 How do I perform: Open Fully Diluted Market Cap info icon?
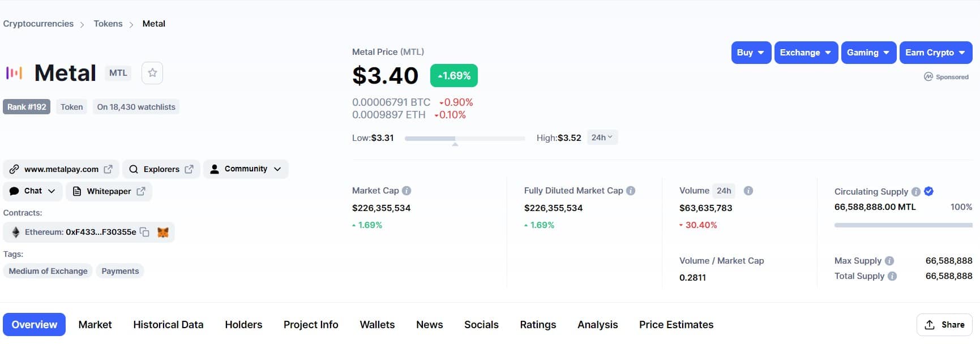pos(631,191)
